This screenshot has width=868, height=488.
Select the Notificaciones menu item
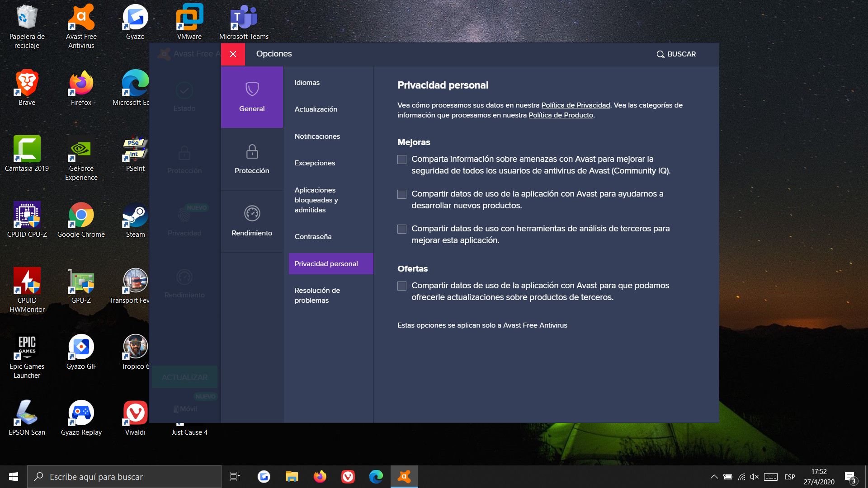[x=317, y=136]
